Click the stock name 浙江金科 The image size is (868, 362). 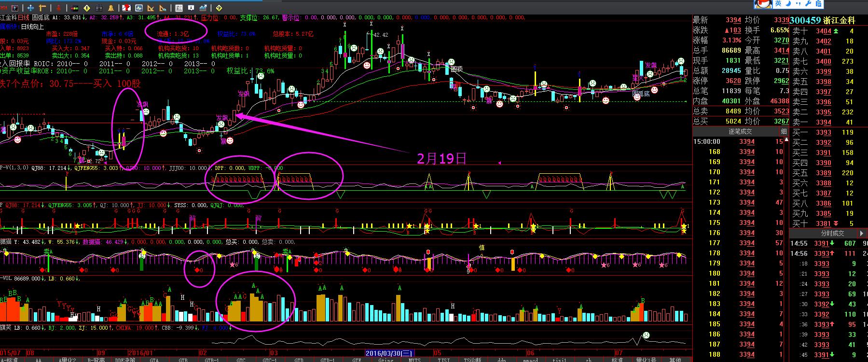[839, 20]
